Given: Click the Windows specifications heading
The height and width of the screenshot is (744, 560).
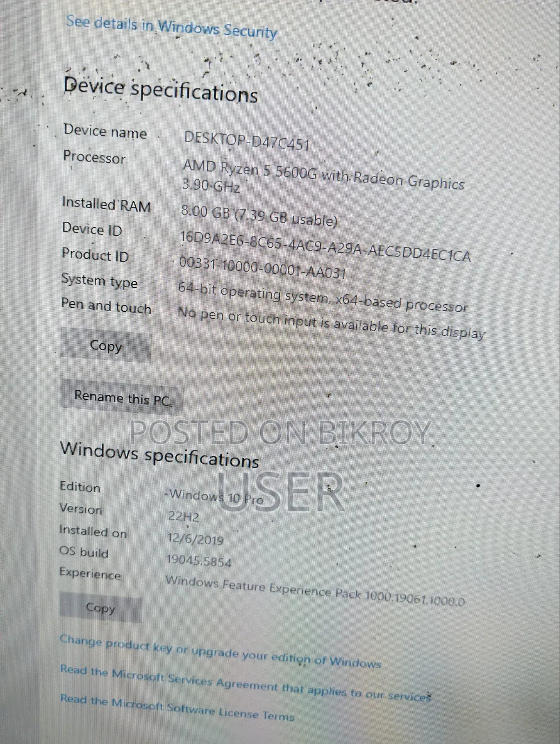Looking at the screenshot, I should pyautogui.click(x=159, y=454).
